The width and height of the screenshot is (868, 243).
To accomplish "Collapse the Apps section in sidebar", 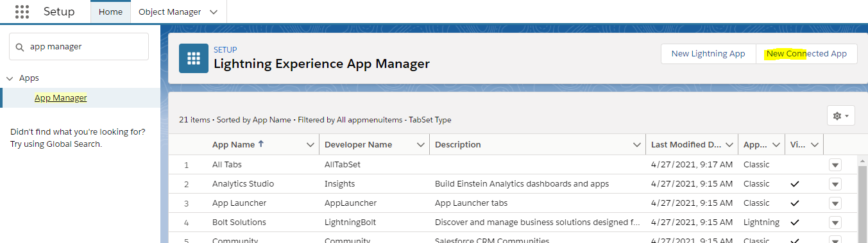I will click(10, 78).
